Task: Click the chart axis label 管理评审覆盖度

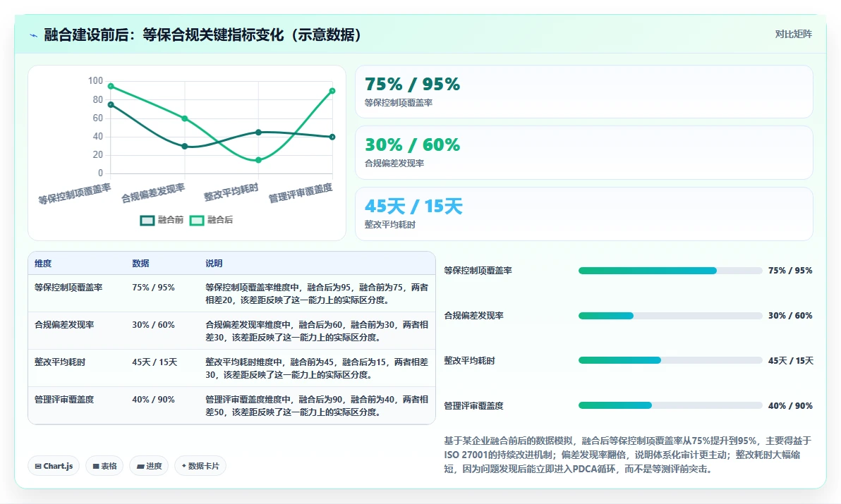Action: coord(301,193)
